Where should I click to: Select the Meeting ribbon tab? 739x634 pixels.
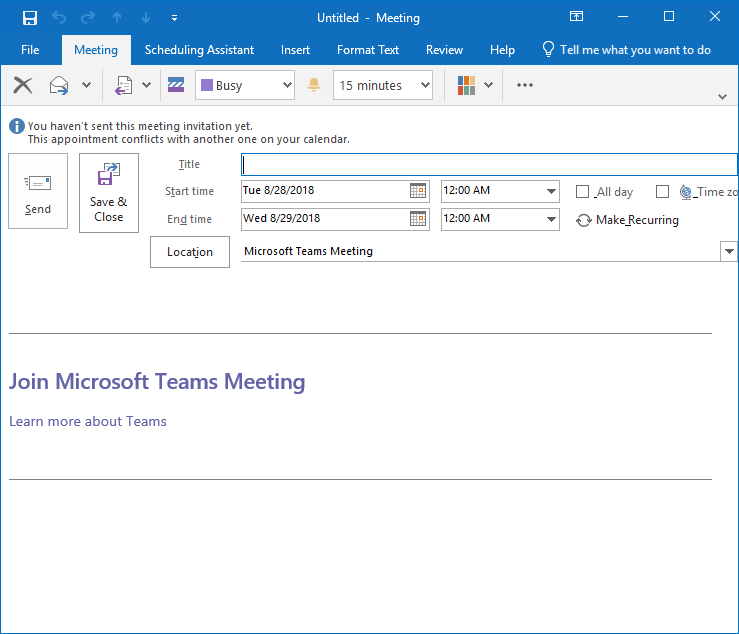(96, 50)
